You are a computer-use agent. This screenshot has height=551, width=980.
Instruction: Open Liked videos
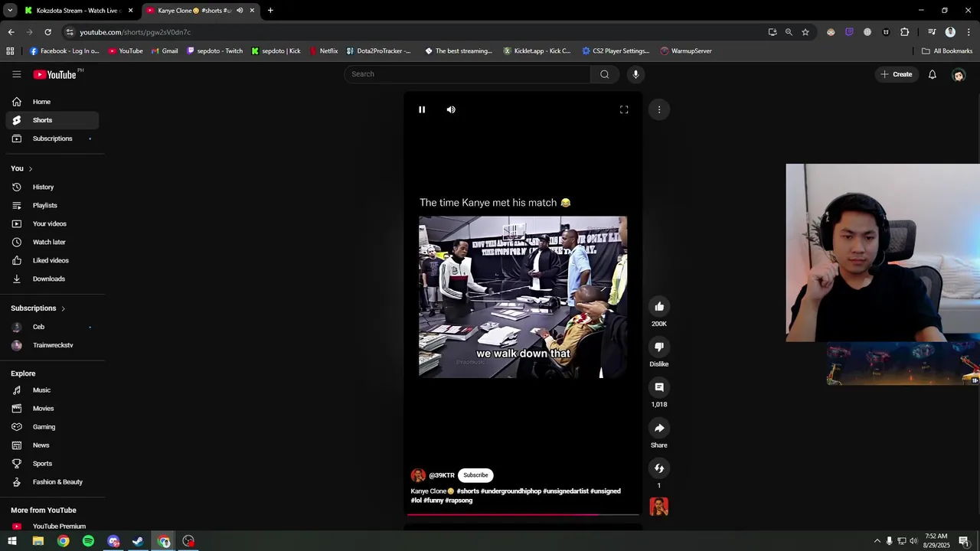click(x=52, y=260)
